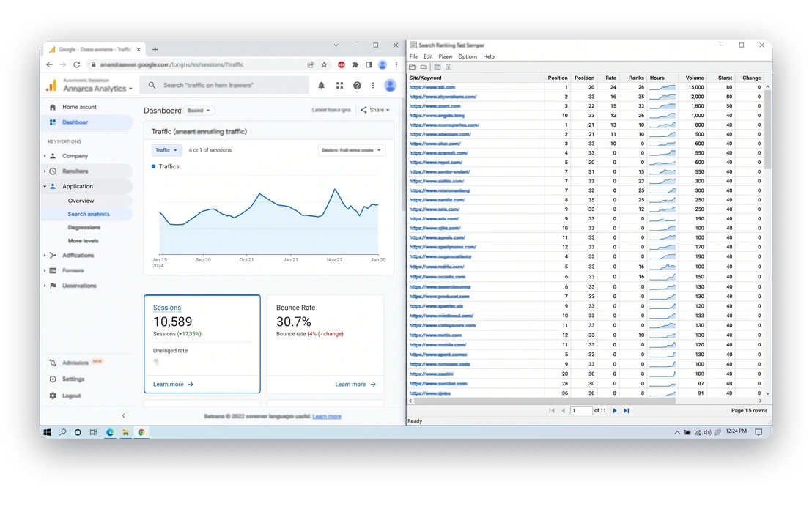Click Learn more on Sessions card
This screenshot has width=812, height=512.
coord(174,384)
